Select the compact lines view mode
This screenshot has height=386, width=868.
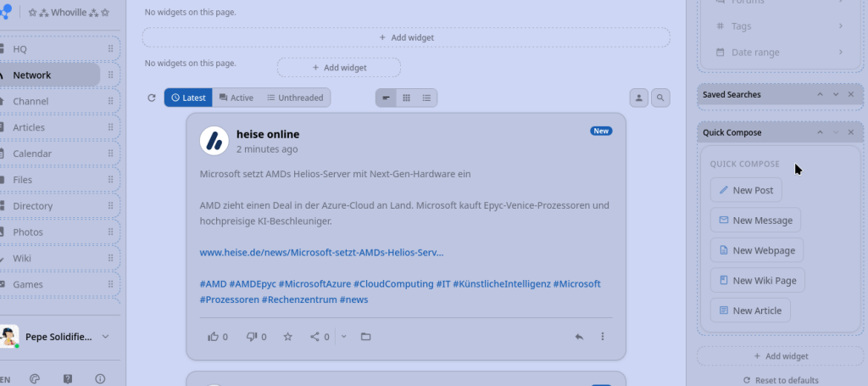click(386, 98)
